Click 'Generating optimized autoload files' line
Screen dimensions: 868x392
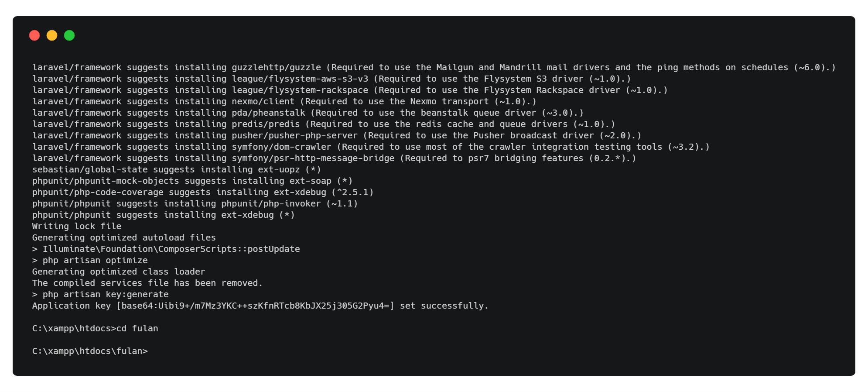(x=124, y=237)
